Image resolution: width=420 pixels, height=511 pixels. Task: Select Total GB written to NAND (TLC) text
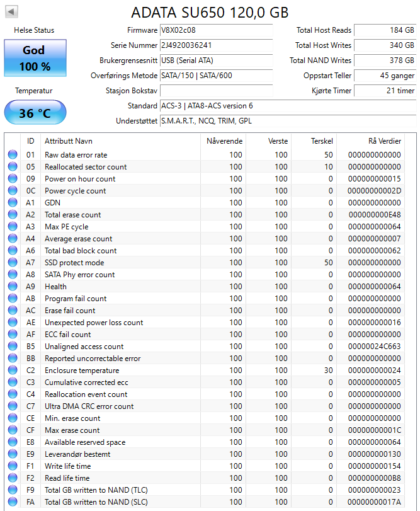pos(96,490)
